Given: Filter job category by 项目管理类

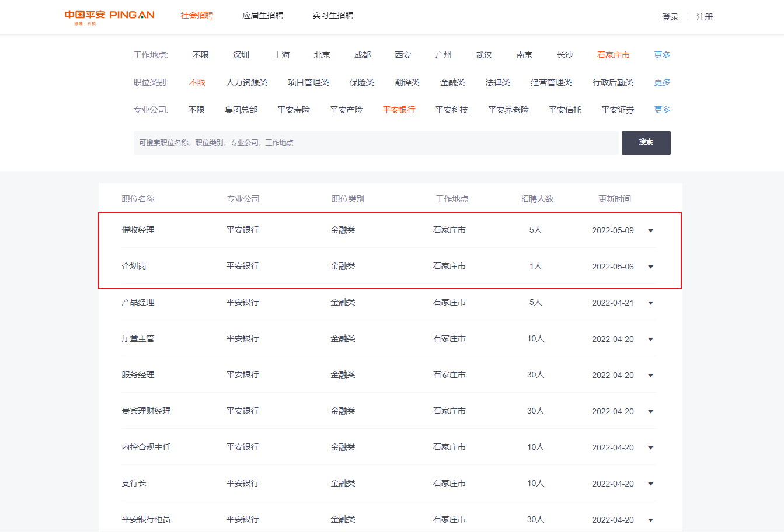Looking at the screenshot, I should 308,82.
